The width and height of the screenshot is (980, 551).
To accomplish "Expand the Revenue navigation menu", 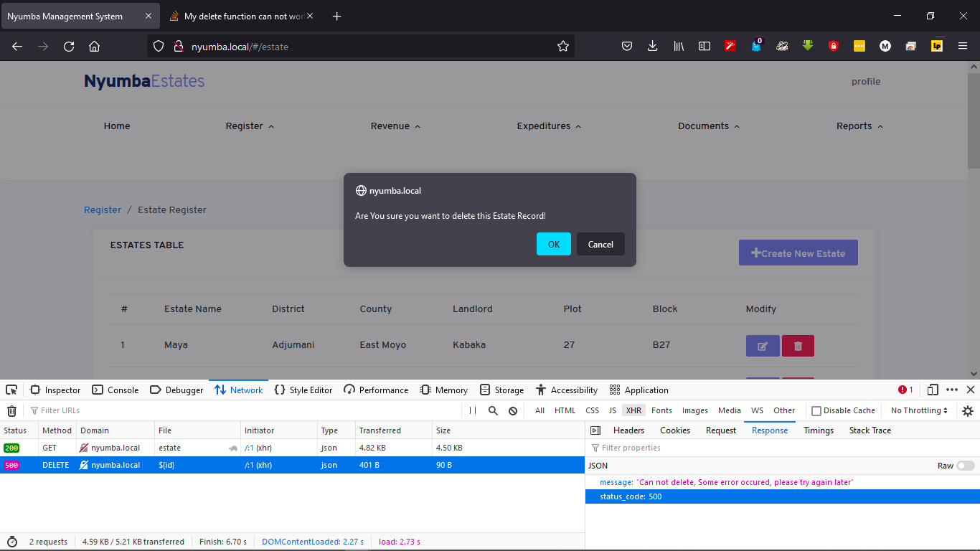I will point(395,126).
